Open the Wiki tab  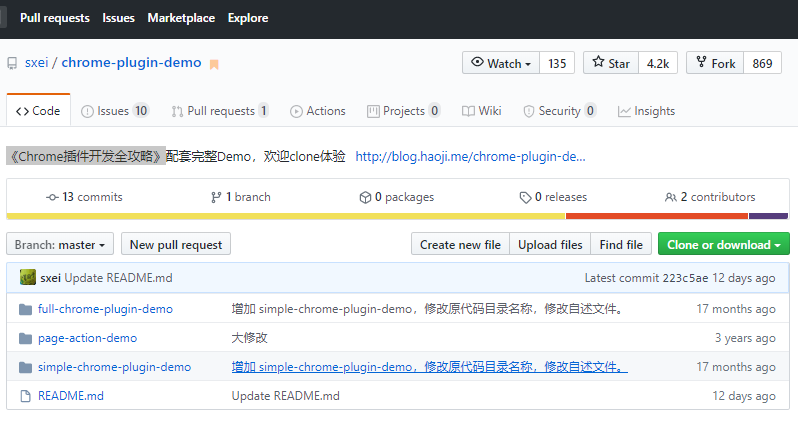tap(481, 111)
